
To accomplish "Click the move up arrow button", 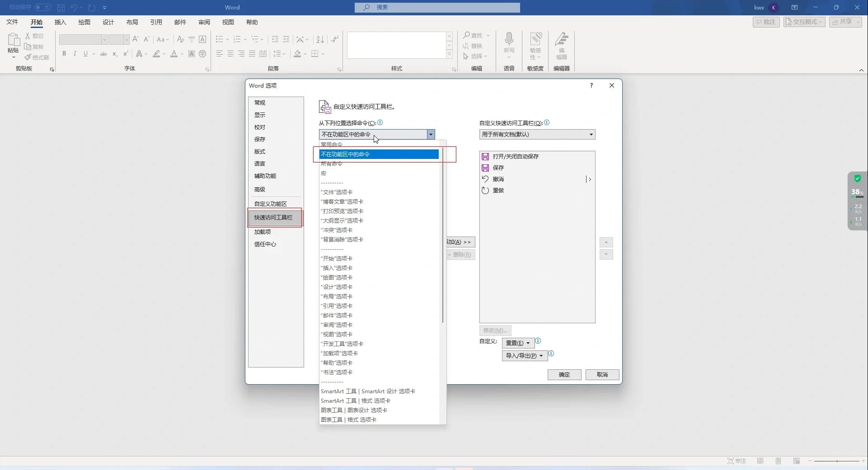I will [606, 242].
